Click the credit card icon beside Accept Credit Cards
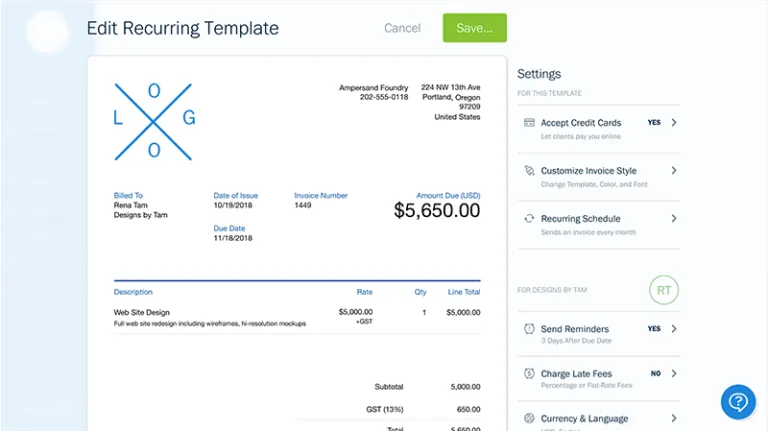 pyautogui.click(x=529, y=123)
